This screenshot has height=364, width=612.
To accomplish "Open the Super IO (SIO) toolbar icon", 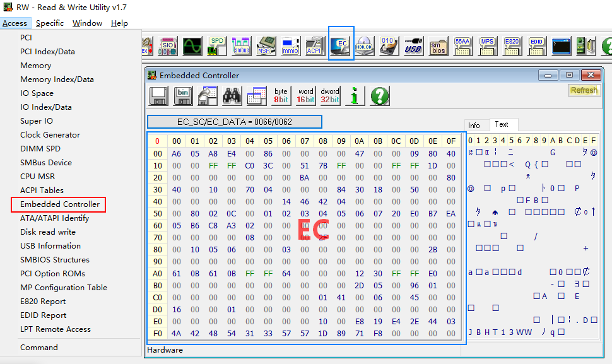I will pyautogui.click(x=168, y=46).
